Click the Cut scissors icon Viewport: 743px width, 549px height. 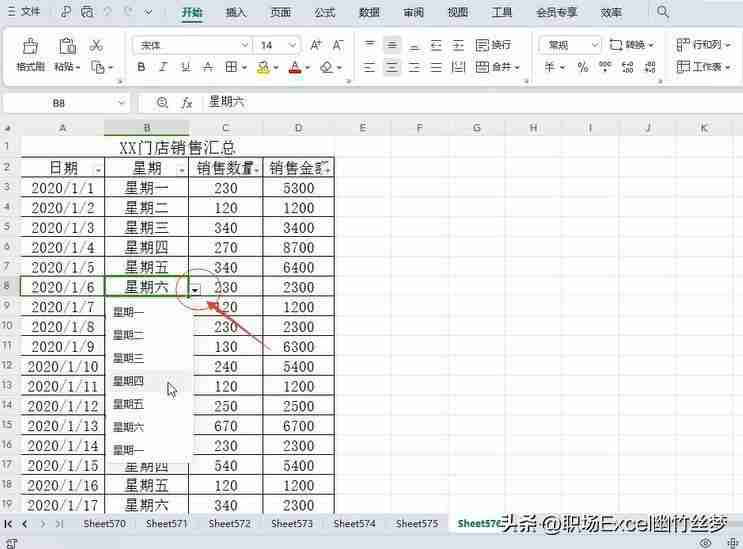(96, 45)
